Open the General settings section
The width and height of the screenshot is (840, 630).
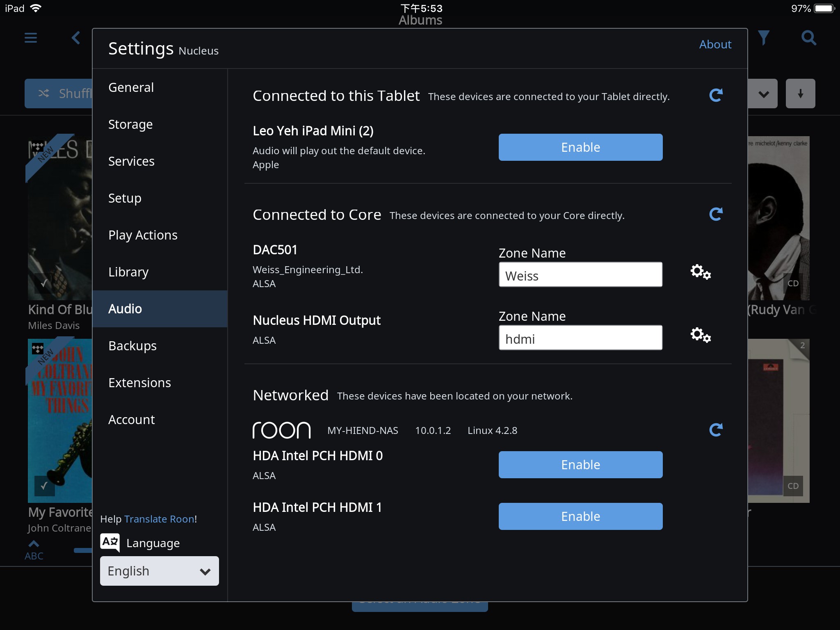coord(160,87)
